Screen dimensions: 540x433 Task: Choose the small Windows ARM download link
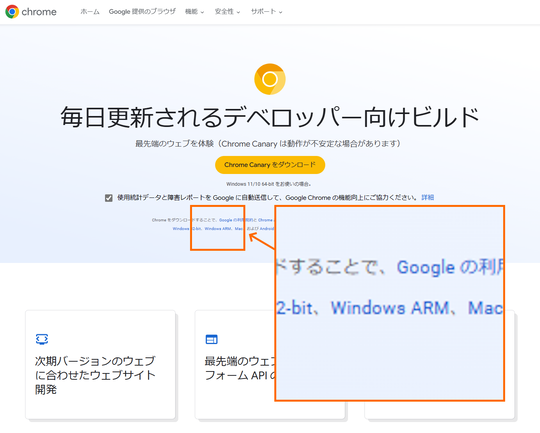(x=218, y=228)
